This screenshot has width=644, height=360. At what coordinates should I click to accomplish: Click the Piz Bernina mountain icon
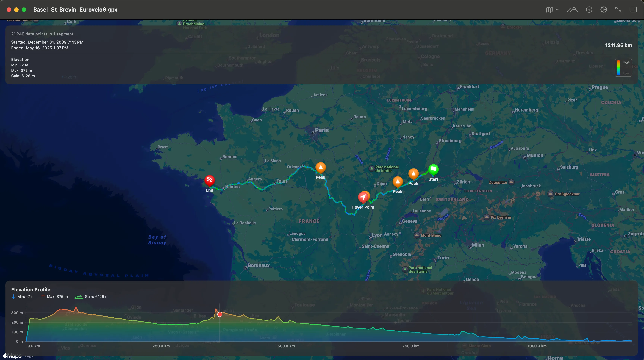pos(487,217)
